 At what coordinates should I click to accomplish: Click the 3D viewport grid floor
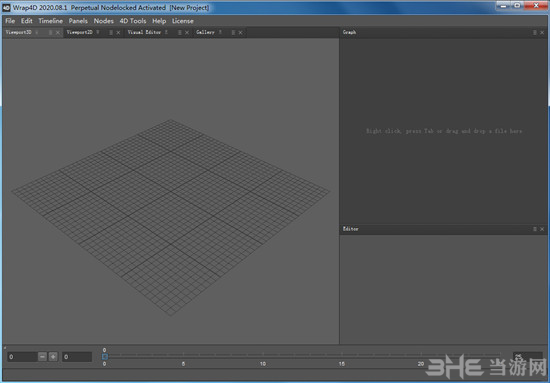(170, 217)
